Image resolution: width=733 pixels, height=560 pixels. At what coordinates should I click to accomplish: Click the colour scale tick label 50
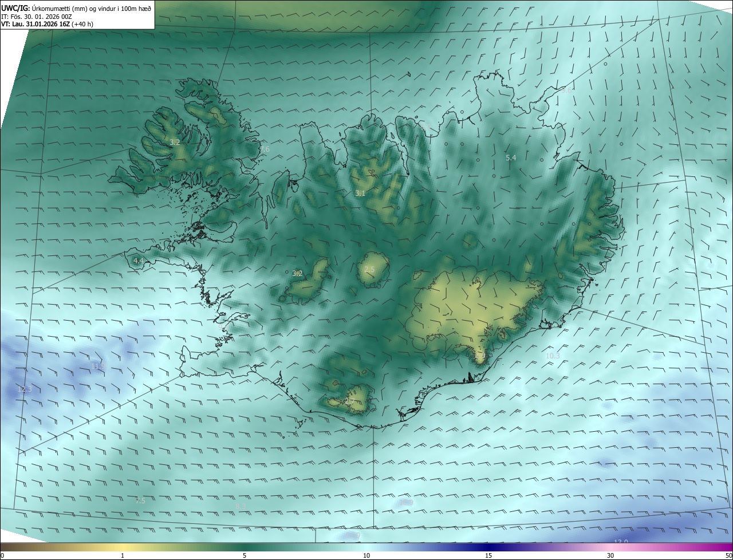point(728,555)
